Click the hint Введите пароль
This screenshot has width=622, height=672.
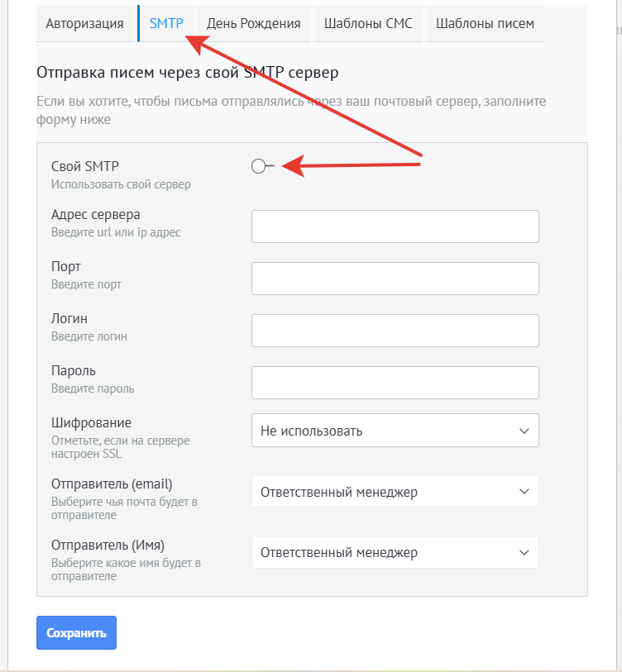(93, 388)
